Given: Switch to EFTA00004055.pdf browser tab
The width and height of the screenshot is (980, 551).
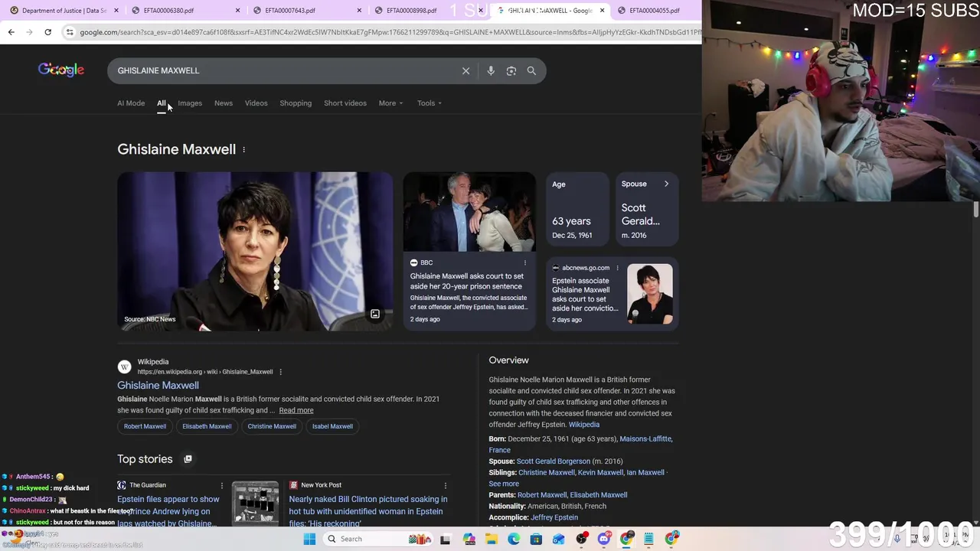Looking at the screenshot, I should tap(658, 11).
